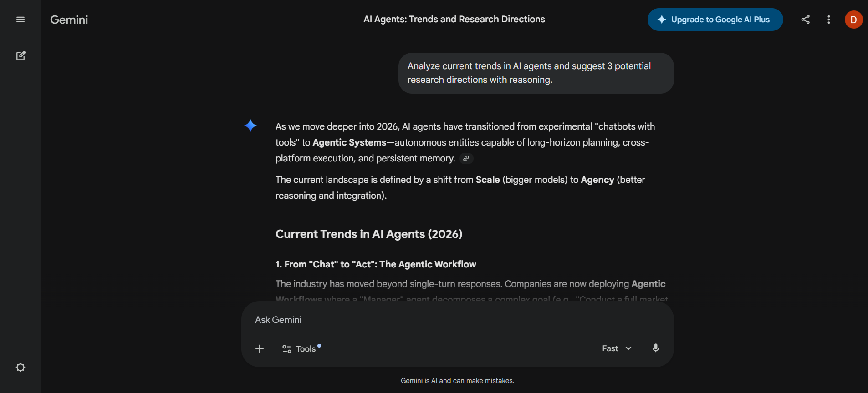Select the disclaimer text about mistakes

[x=457, y=381]
